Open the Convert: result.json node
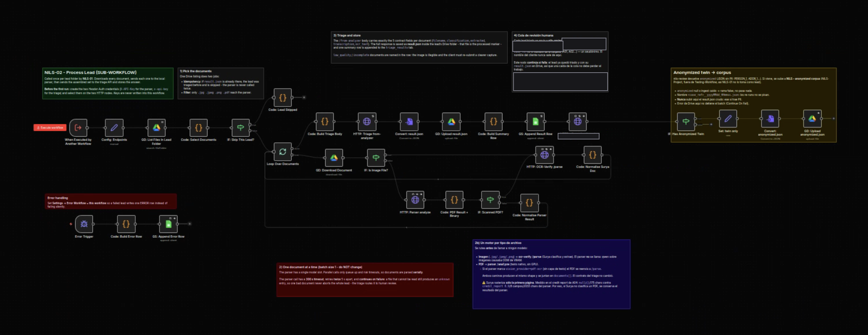This screenshot has height=335, width=868. (409, 122)
